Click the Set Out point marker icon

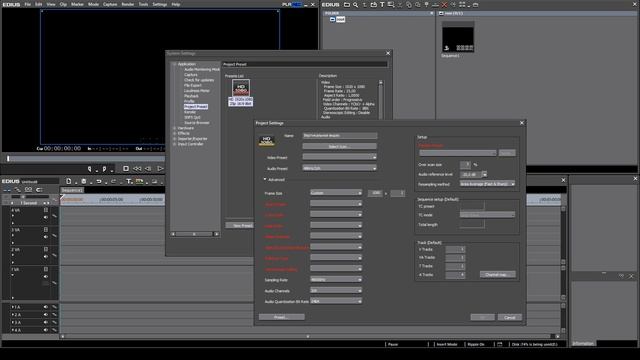[104, 169]
